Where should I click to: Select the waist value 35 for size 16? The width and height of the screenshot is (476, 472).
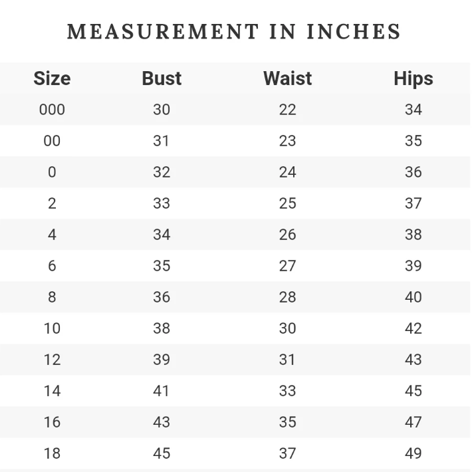[287, 422]
